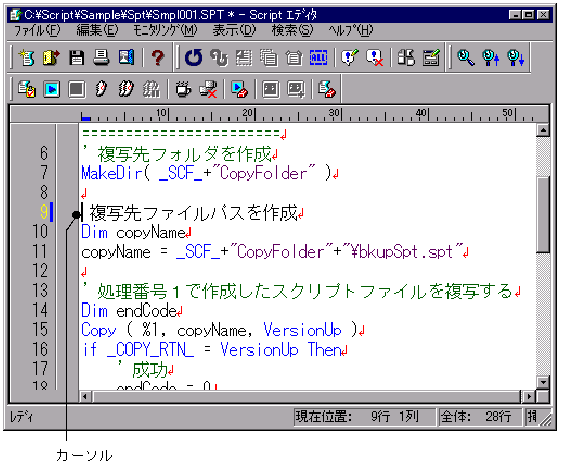Click the 'Dim endCode' line
This screenshot has height=468, width=562.
[132, 310]
